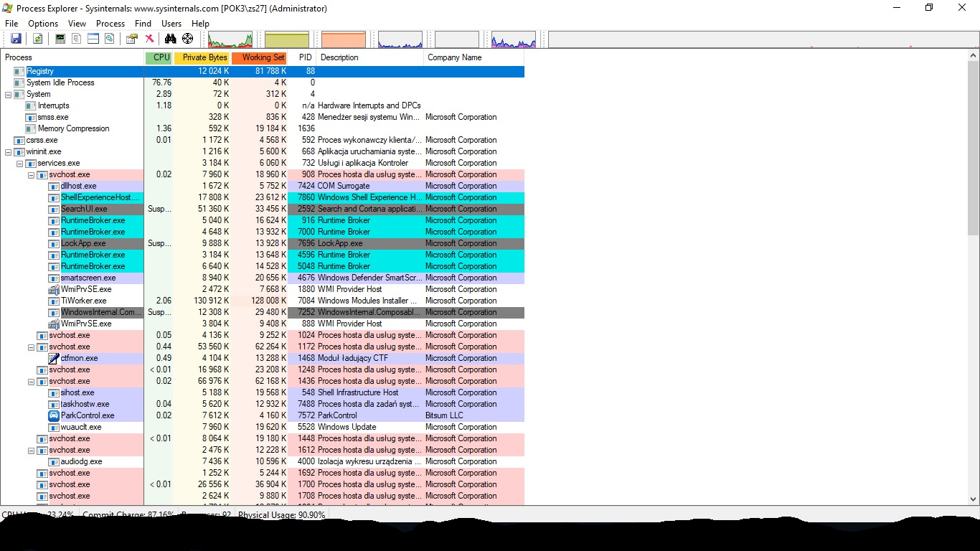Image resolution: width=980 pixels, height=551 pixels.
Task: Select the Memory Compression process row
Action: pos(263,128)
